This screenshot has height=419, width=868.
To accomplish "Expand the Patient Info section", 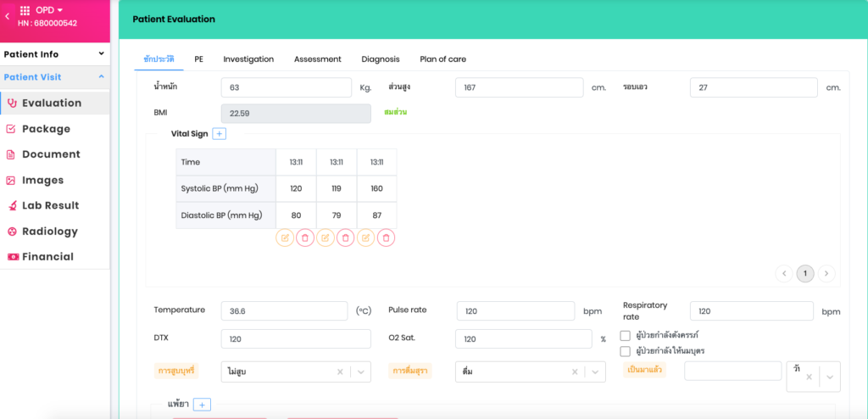I will pyautogui.click(x=101, y=54).
